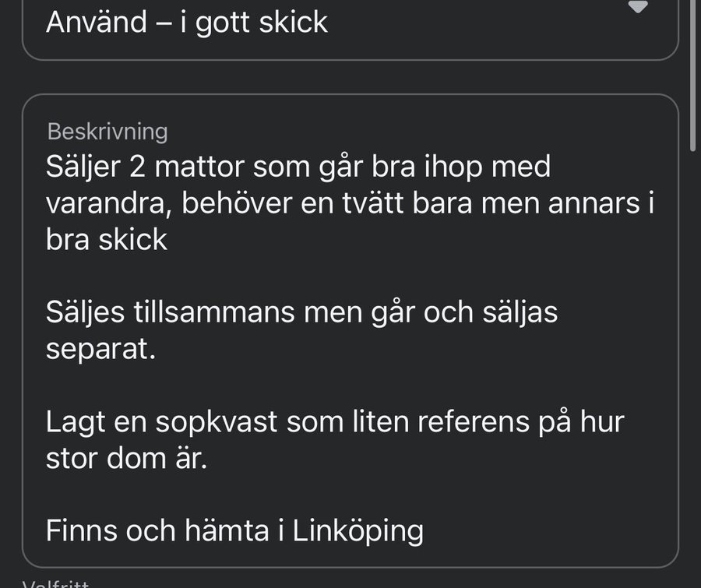This screenshot has height=588, width=701.
Task: Place cursor at 'mattor' in the description
Action: (x=201, y=166)
